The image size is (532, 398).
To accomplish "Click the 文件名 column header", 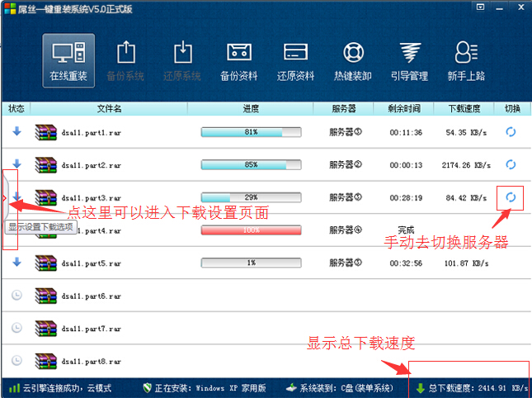I will click(109, 108).
